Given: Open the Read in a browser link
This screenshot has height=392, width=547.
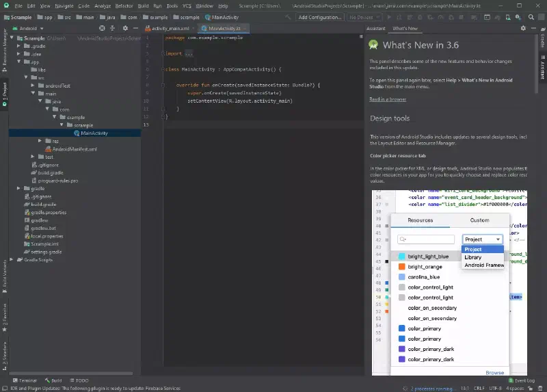Looking at the screenshot, I should click(x=388, y=99).
